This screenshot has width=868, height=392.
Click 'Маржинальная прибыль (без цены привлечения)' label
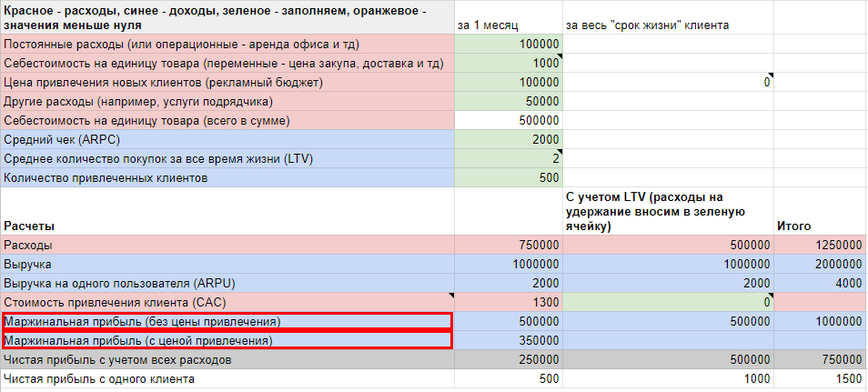(x=227, y=321)
